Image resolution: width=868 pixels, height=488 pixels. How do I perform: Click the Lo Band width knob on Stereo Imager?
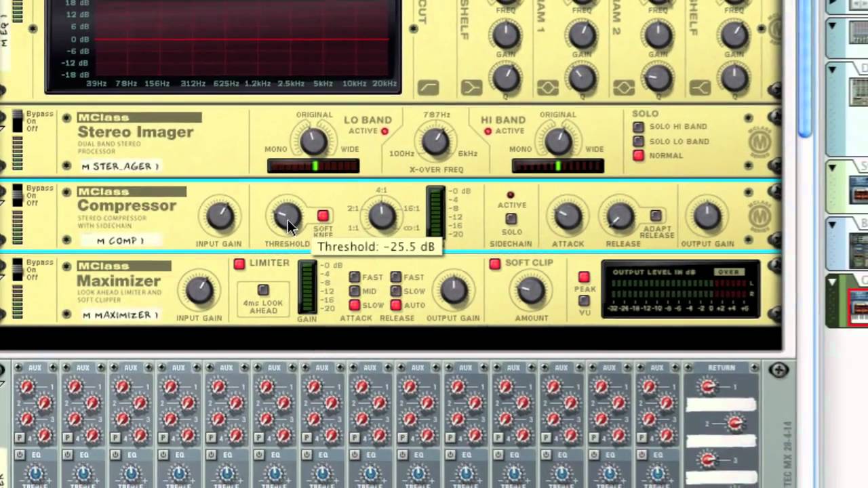coord(313,142)
